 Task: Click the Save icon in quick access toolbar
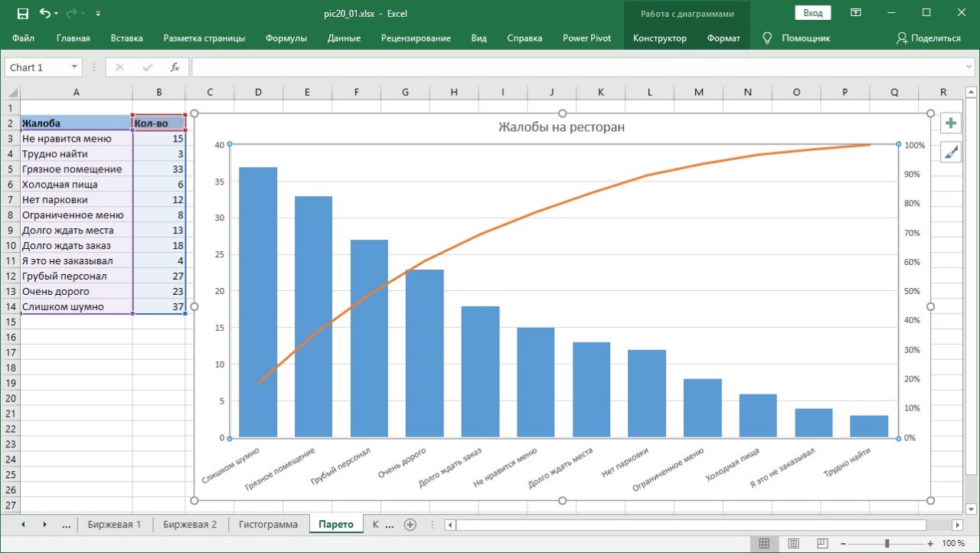[x=22, y=13]
